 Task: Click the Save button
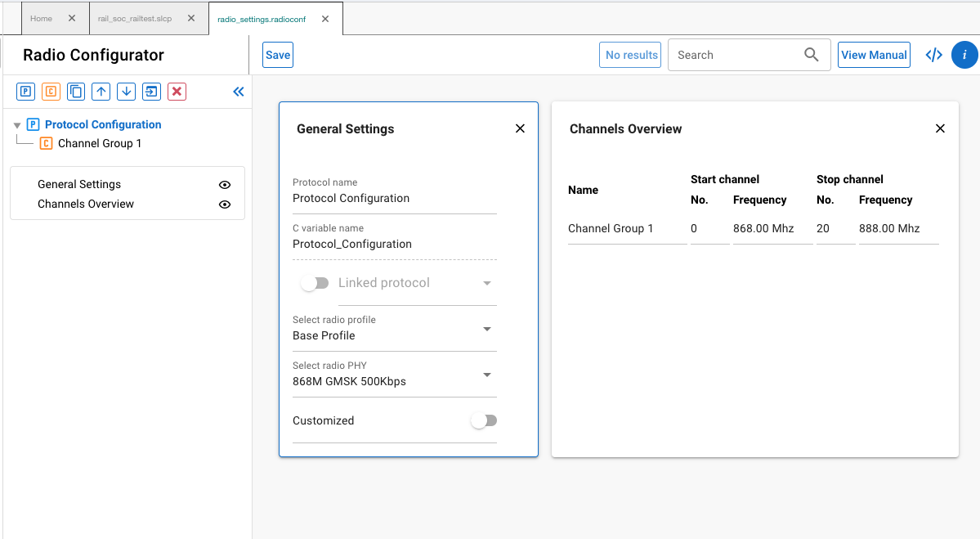pyautogui.click(x=278, y=55)
